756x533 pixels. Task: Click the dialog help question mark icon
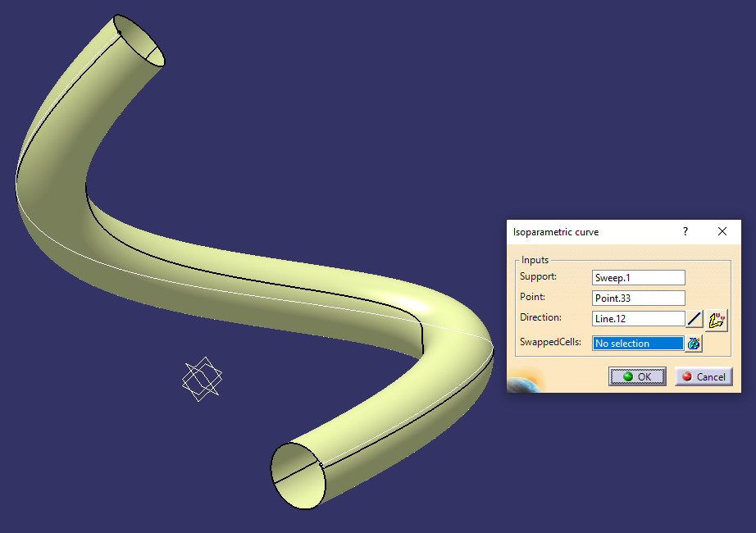pyautogui.click(x=685, y=231)
